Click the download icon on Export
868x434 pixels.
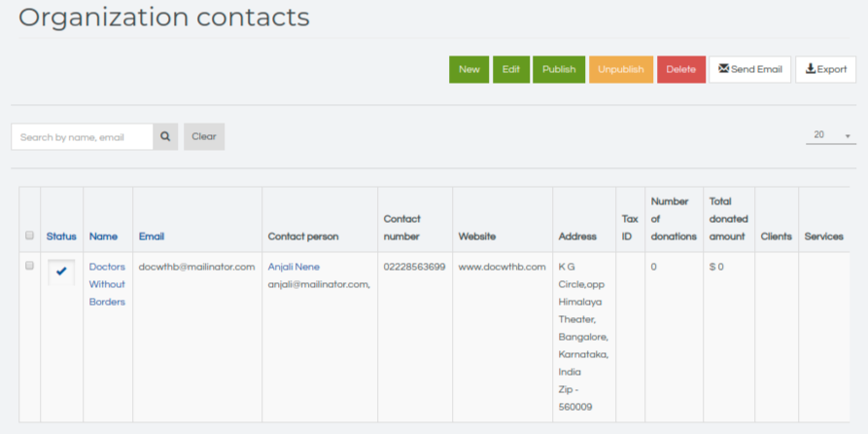811,69
